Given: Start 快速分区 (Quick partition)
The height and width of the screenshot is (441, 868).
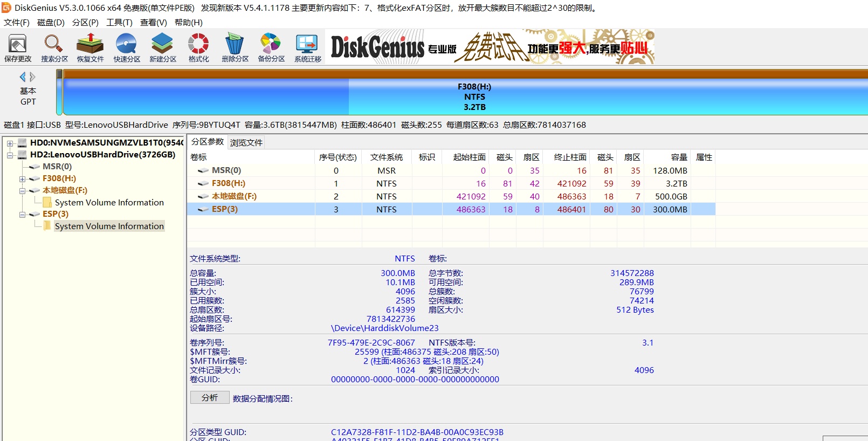Looking at the screenshot, I should click(127, 47).
